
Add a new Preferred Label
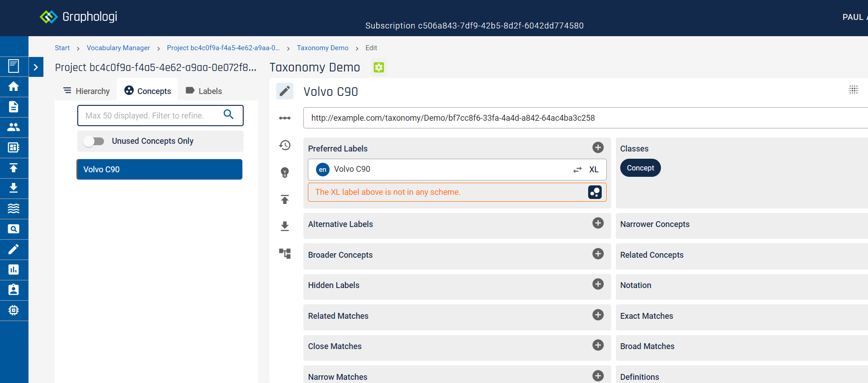coord(598,147)
